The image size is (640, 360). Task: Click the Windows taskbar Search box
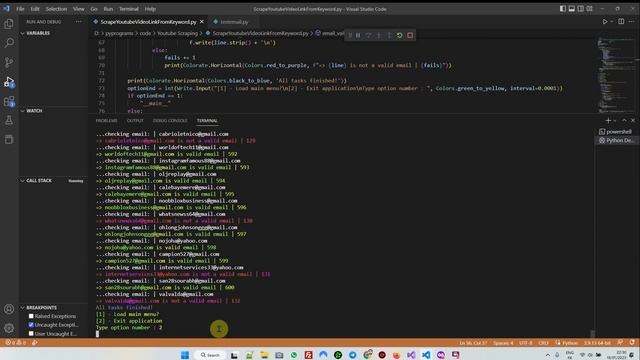pyautogui.click(x=209, y=355)
